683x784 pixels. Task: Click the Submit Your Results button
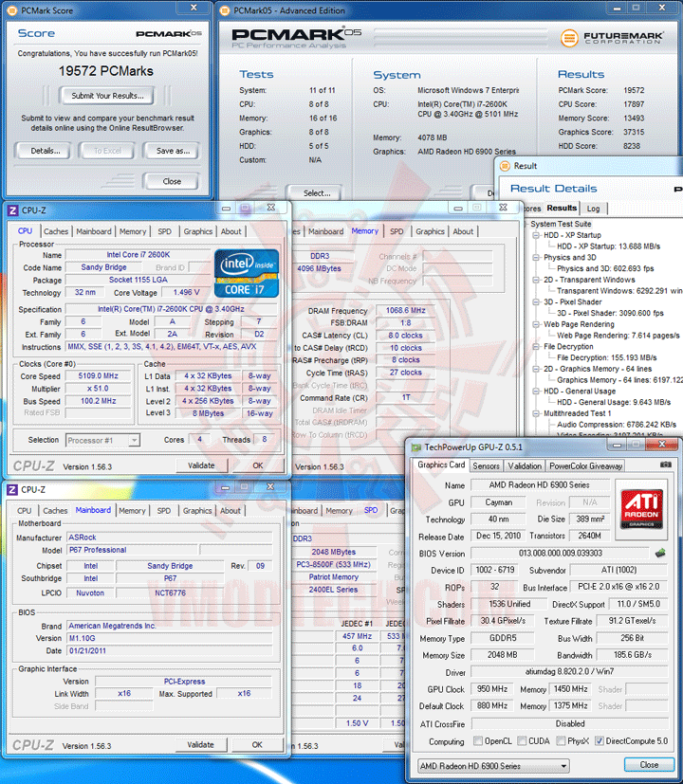pos(107,96)
